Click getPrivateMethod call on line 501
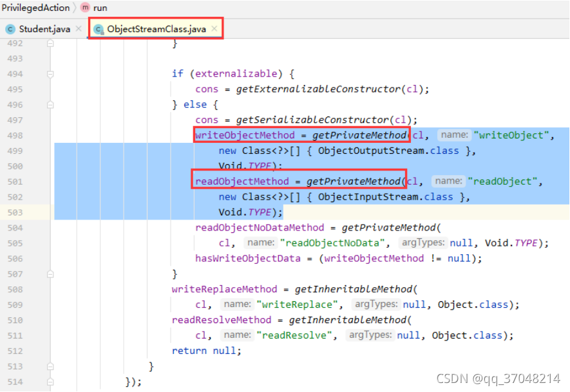 pyautogui.click(x=354, y=182)
